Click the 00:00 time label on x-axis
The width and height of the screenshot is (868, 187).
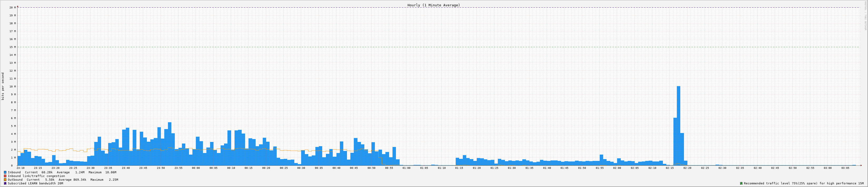click(196, 168)
